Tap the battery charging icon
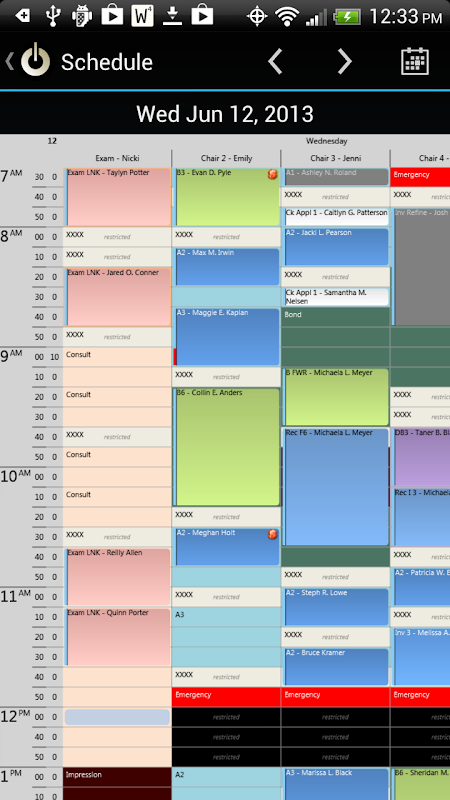The width and height of the screenshot is (450, 800). [347, 17]
